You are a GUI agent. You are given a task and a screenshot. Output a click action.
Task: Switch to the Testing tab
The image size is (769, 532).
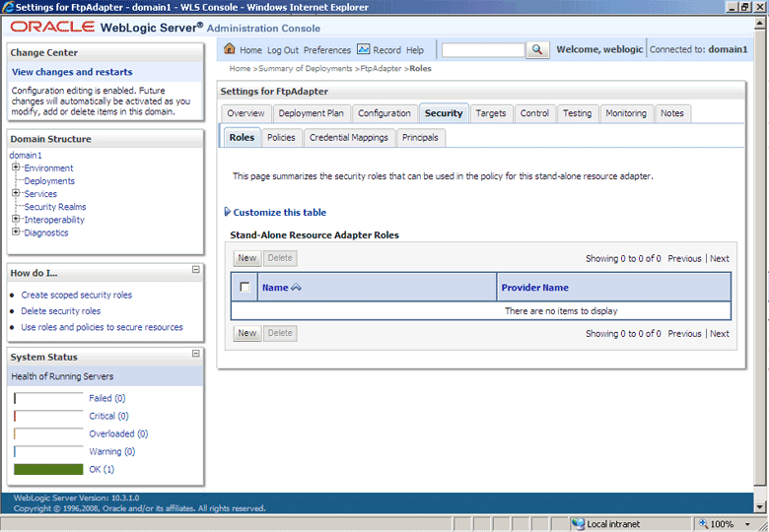[577, 113]
